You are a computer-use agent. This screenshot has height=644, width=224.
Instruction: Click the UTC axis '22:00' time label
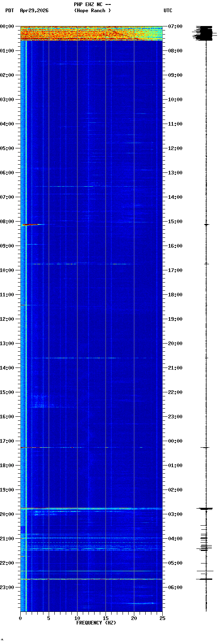click(175, 392)
